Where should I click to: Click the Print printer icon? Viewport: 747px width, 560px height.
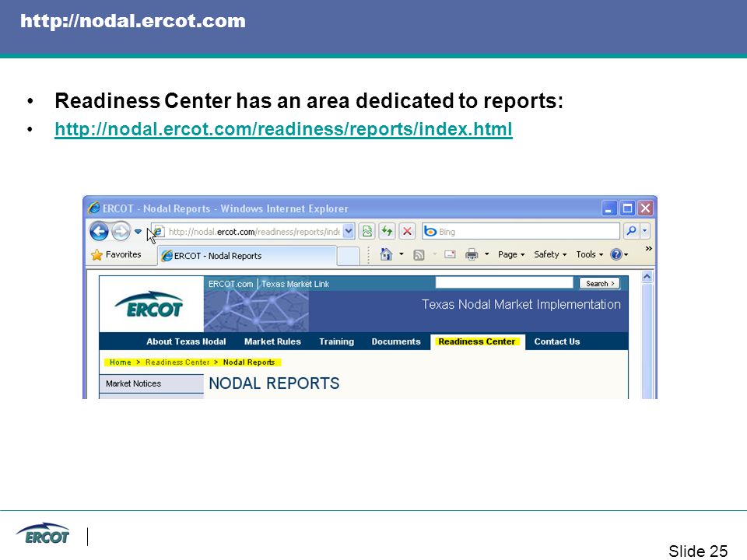[x=472, y=255]
